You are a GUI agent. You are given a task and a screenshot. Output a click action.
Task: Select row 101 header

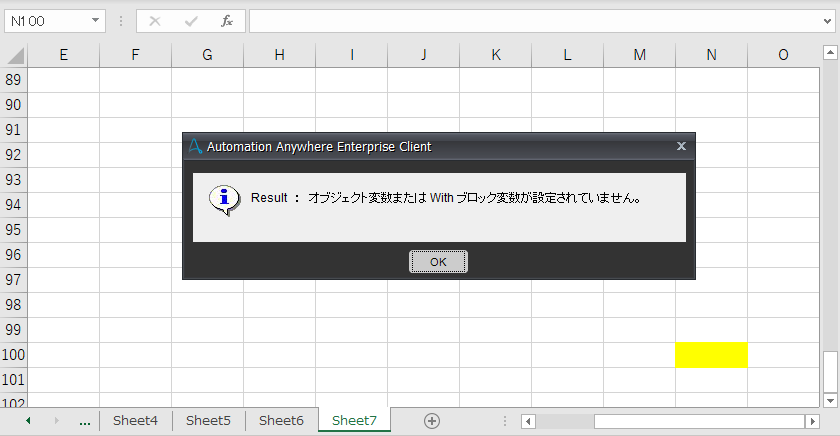[13, 380]
